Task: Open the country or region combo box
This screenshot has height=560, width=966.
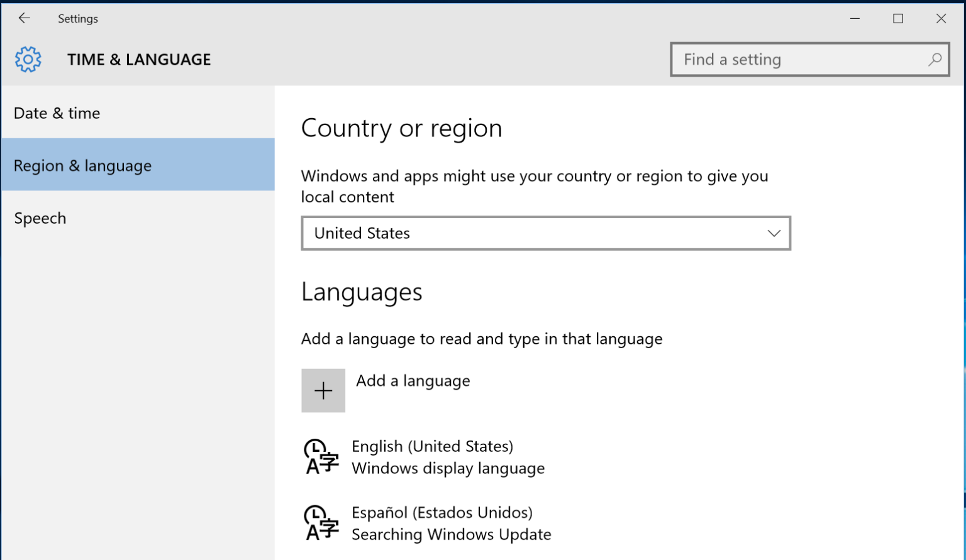Action: (546, 233)
